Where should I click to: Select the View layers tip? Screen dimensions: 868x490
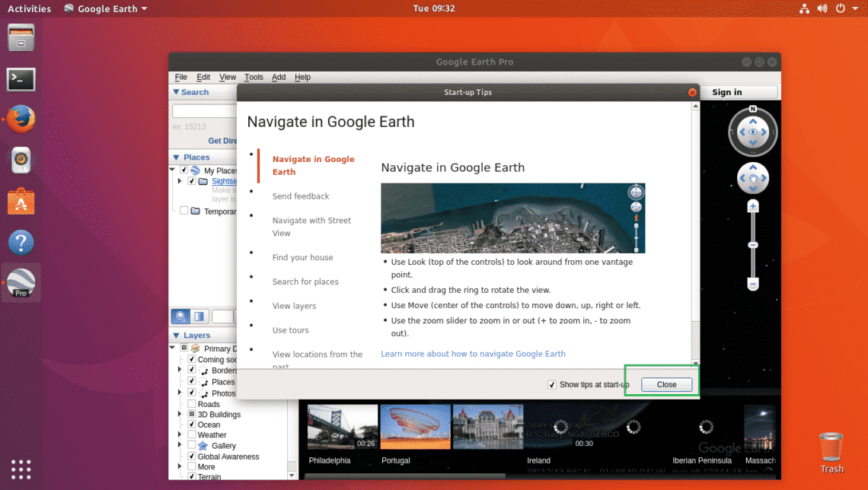tap(294, 306)
